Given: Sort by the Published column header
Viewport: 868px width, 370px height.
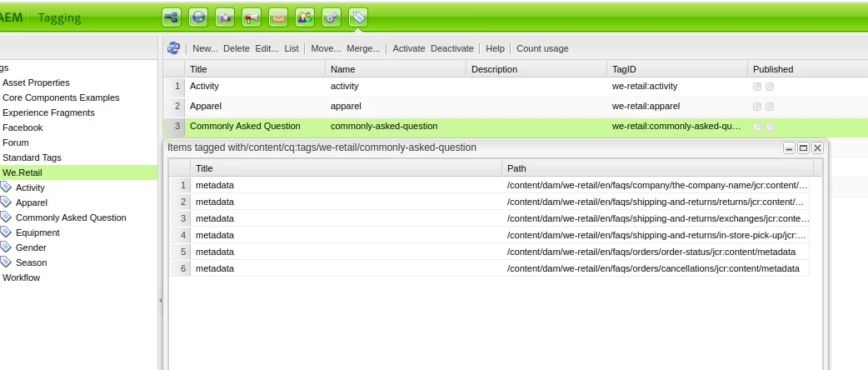Looking at the screenshot, I should (x=808, y=69).
